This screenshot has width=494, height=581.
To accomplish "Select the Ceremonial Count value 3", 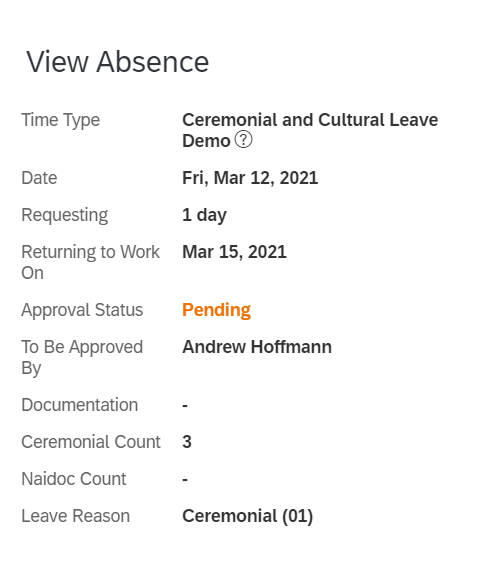I will click(x=187, y=442).
